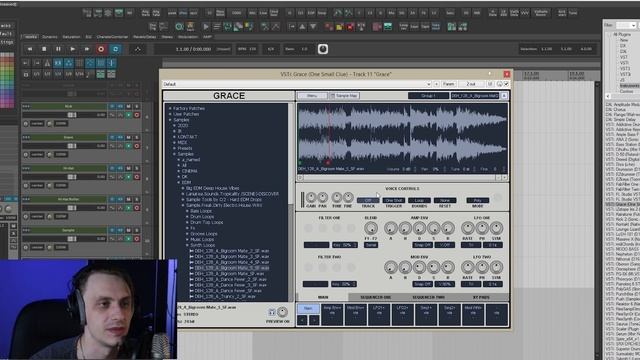Image resolution: width=640 pixels, height=360 pixels.
Task: Select the Kick track name label
Action: click(x=69, y=106)
